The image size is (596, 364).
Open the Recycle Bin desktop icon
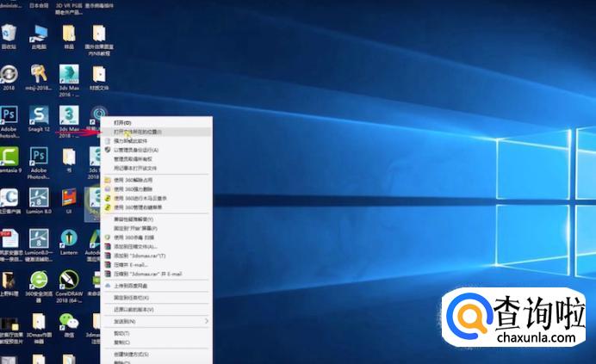9,37
